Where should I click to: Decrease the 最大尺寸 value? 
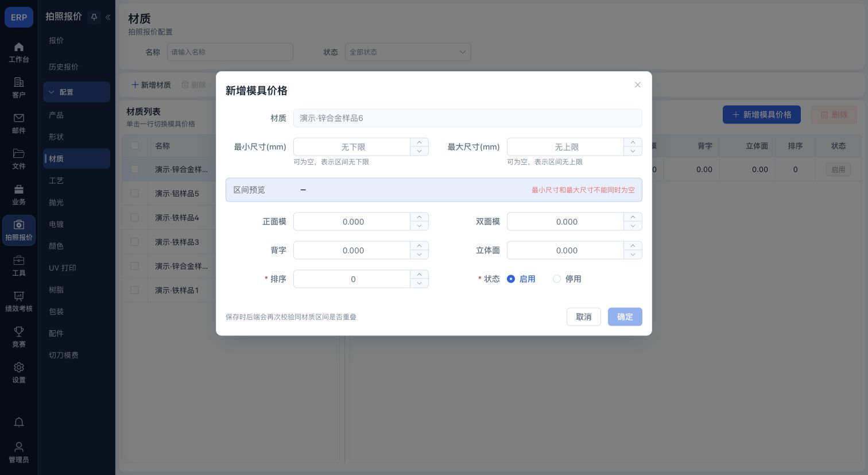pos(633,151)
